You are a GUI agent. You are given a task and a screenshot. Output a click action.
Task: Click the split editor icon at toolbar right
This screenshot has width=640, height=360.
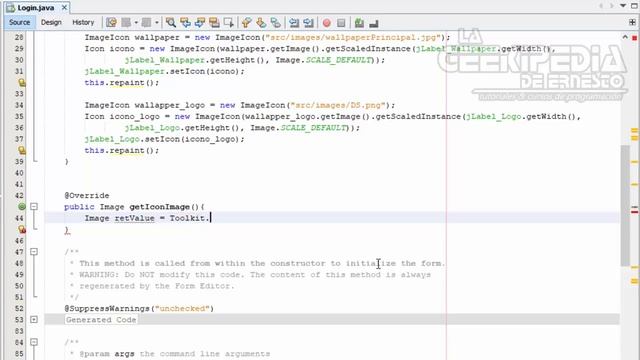[x=632, y=22]
